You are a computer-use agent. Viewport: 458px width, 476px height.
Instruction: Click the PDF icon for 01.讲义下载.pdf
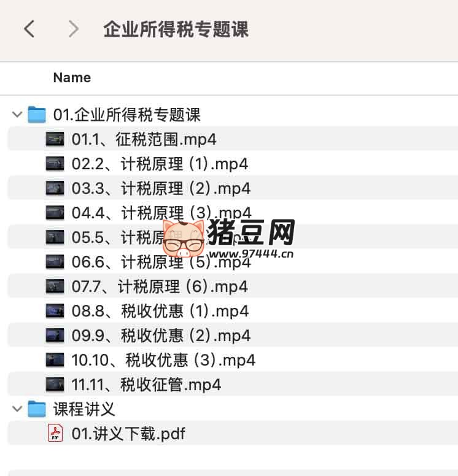(x=55, y=434)
